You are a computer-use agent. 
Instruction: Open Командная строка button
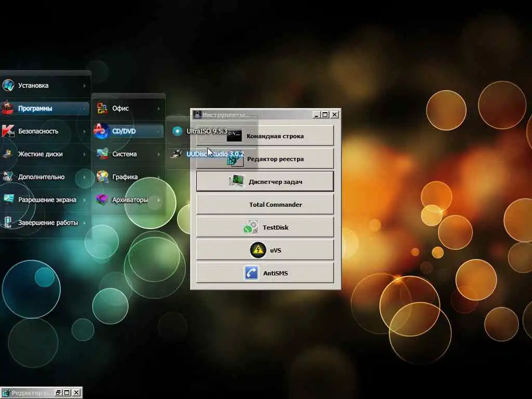(x=265, y=136)
